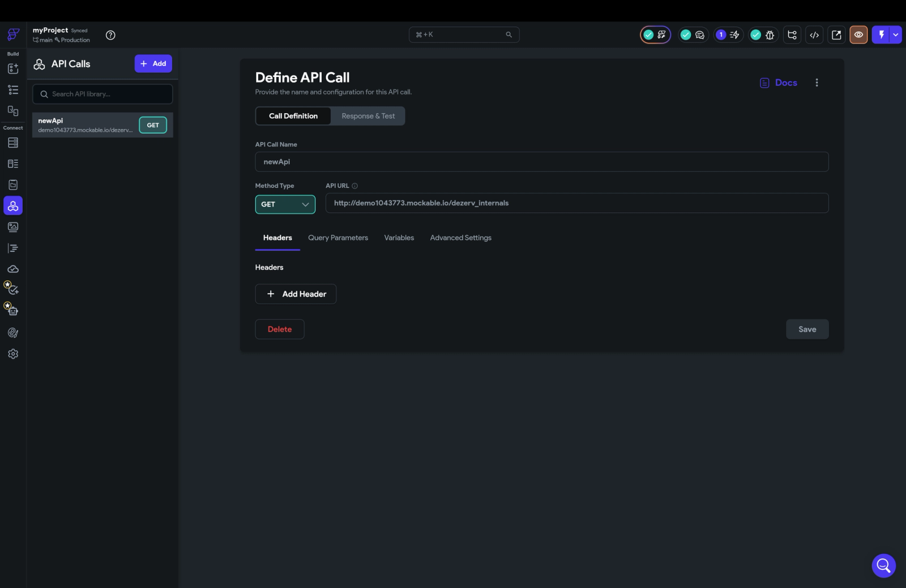Open the bug issues status pill

(x=763, y=35)
